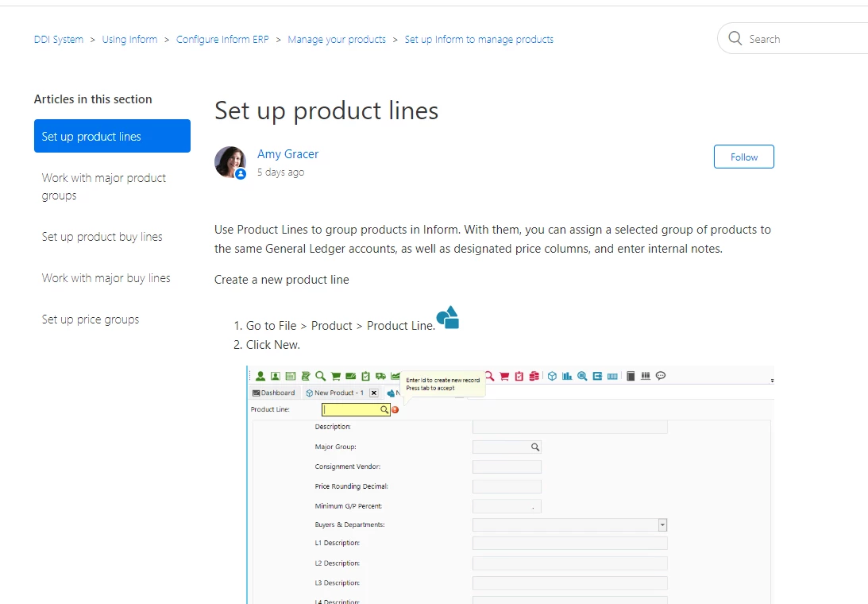Screen dimensions: 868x604
Task: Click the Follow button
Action: coord(744,157)
